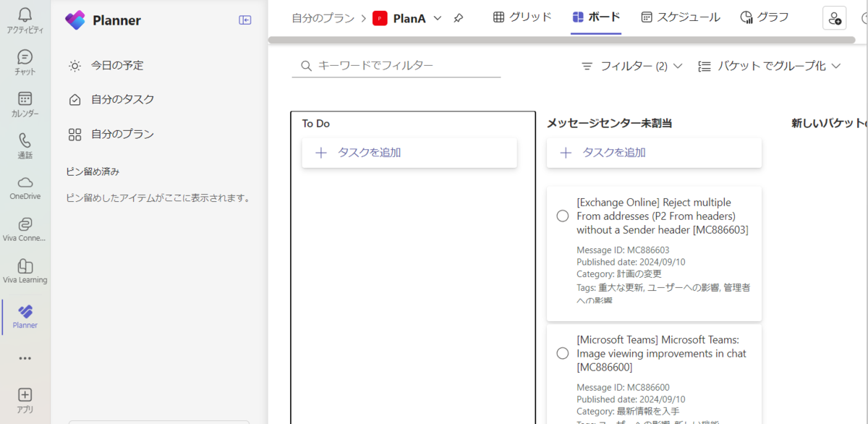Click the red PlanA plan icon
Viewport: 868px width, 424px height.
click(x=380, y=18)
